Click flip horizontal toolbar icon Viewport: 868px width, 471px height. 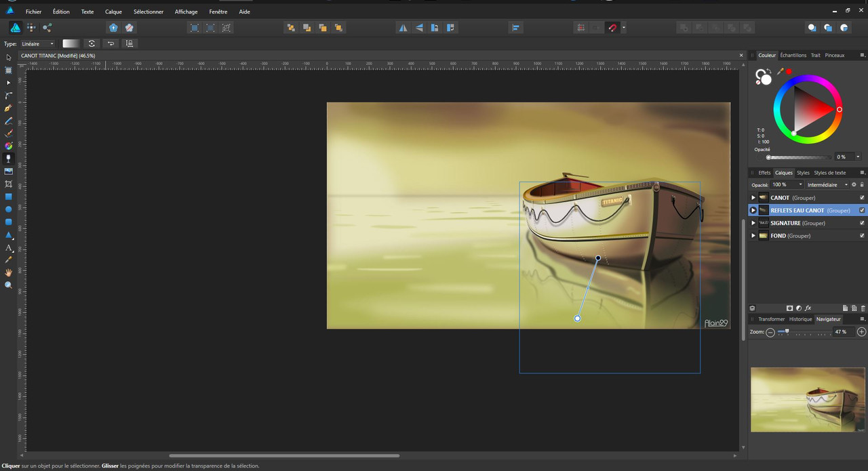[x=403, y=28]
